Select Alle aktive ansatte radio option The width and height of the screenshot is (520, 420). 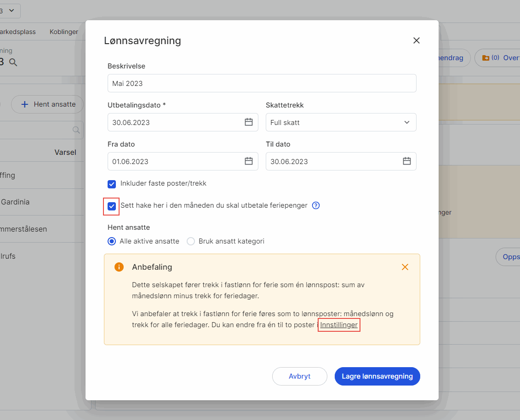point(112,241)
